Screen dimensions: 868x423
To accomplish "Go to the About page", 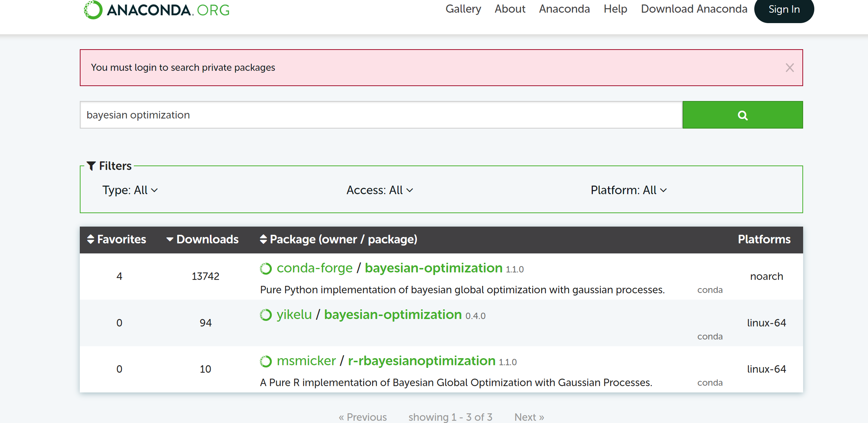I will pos(510,9).
